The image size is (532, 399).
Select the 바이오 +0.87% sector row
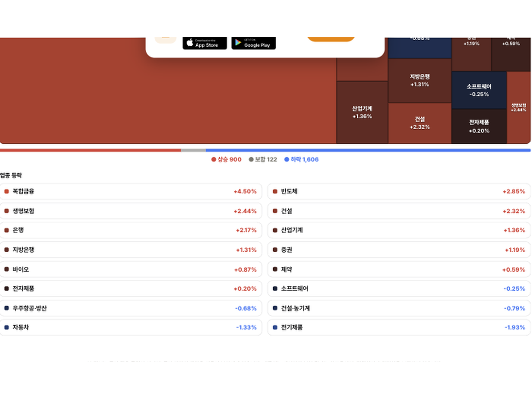(x=131, y=269)
